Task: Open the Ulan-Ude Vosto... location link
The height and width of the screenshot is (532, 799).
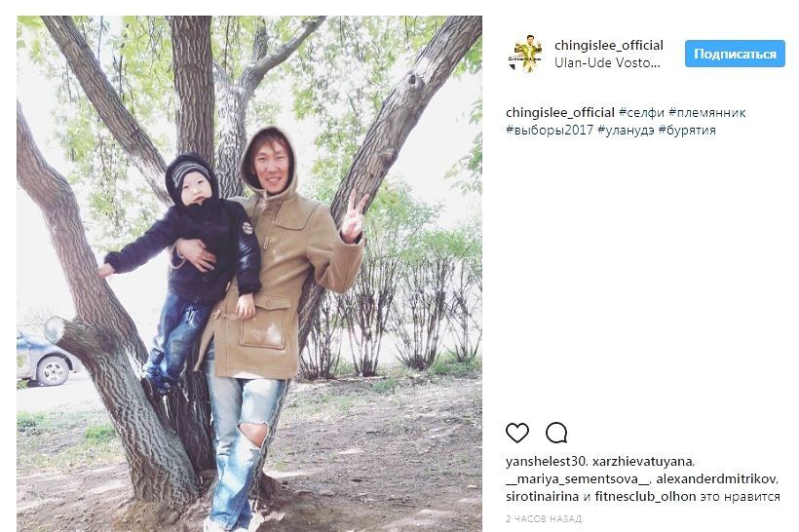Action: [607, 62]
